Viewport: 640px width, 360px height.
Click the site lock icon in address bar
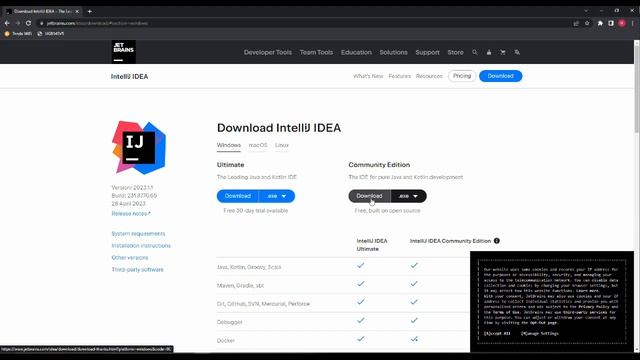[x=41, y=23]
